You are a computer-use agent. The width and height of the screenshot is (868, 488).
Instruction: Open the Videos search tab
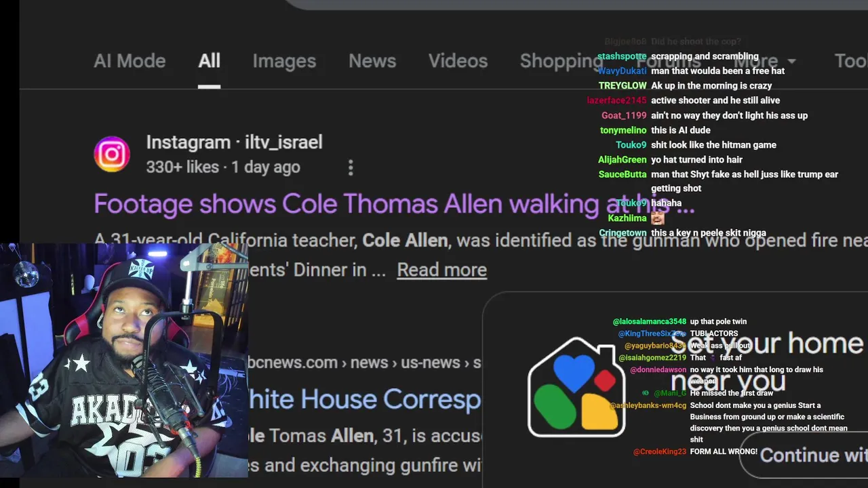coord(458,61)
